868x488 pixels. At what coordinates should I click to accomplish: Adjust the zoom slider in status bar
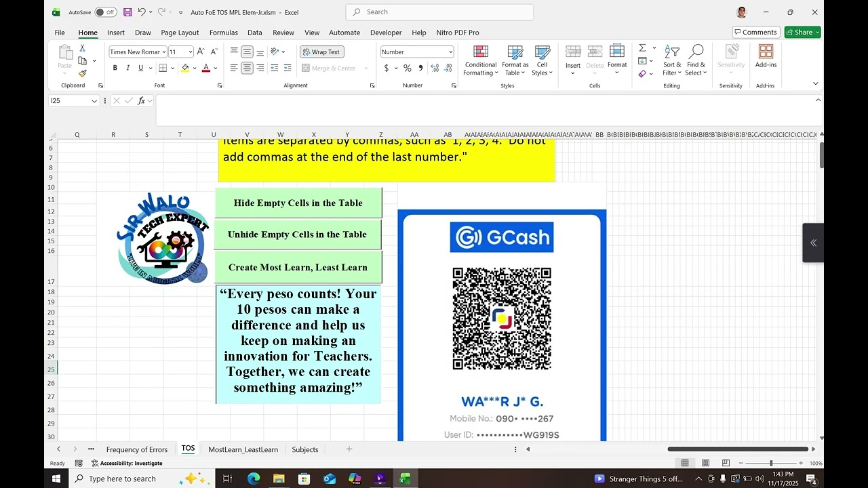[x=770, y=463]
